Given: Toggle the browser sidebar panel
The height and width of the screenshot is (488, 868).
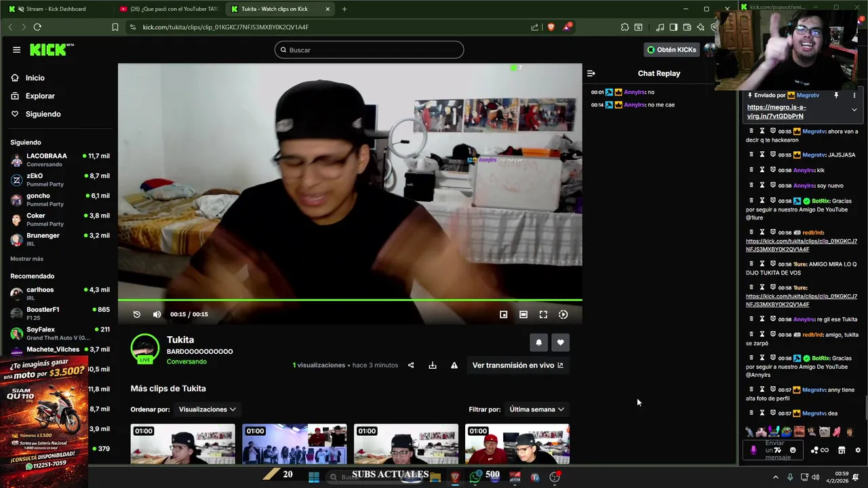Looking at the screenshot, I should coord(673,27).
